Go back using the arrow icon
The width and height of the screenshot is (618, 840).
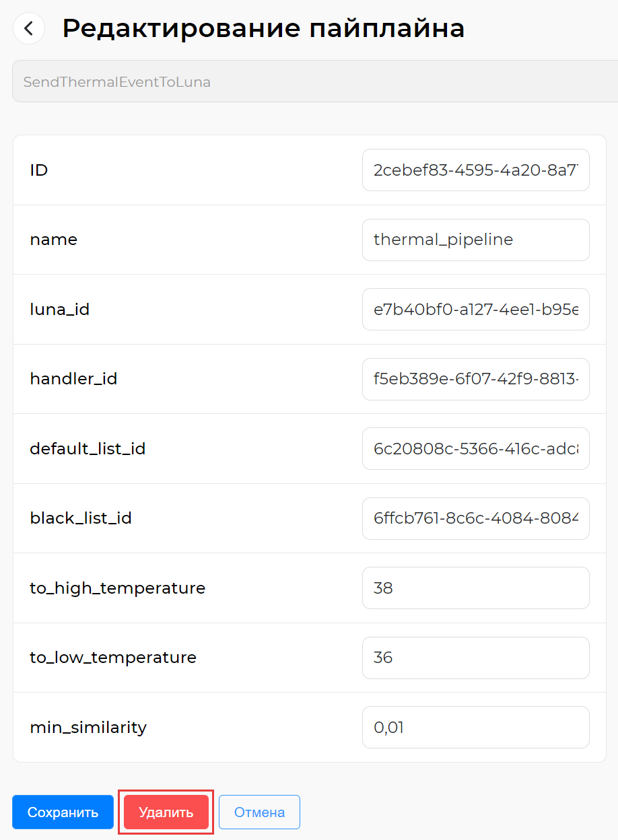[29, 29]
